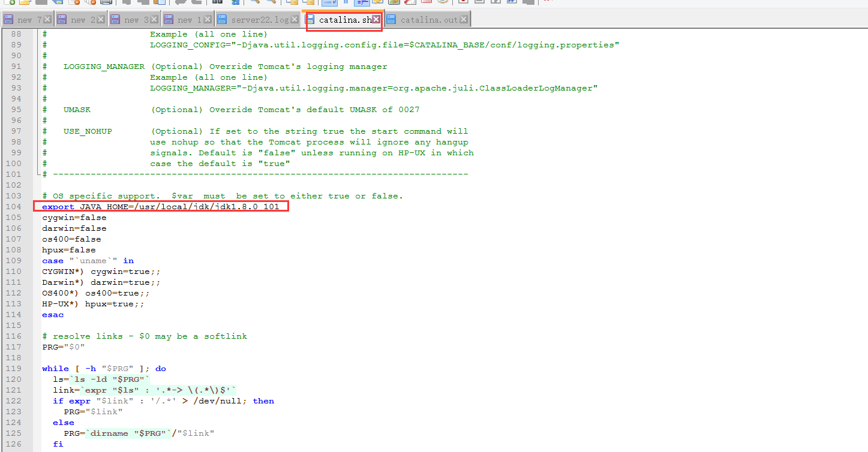This screenshot has height=452, width=868.
Task: Click the unsaved disk icon on new 3 tab
Action: [x=115, y=20]
